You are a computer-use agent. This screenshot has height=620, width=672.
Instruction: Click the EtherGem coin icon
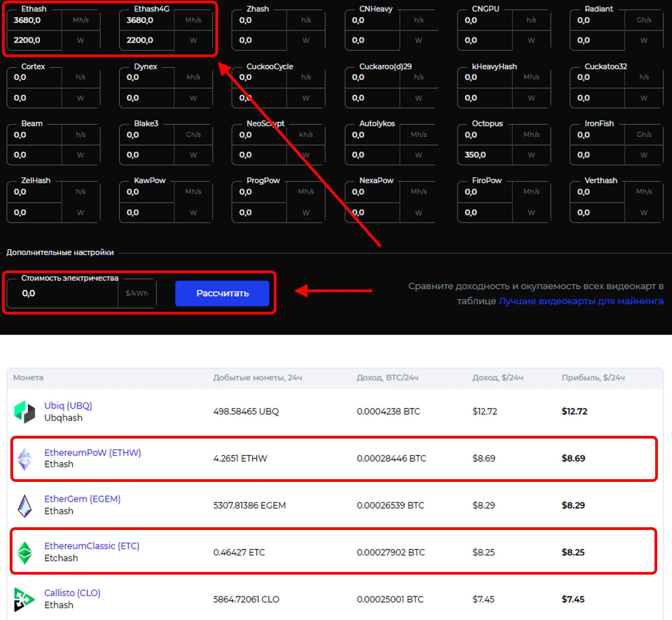pyautogui.click(x=25, y=506)
